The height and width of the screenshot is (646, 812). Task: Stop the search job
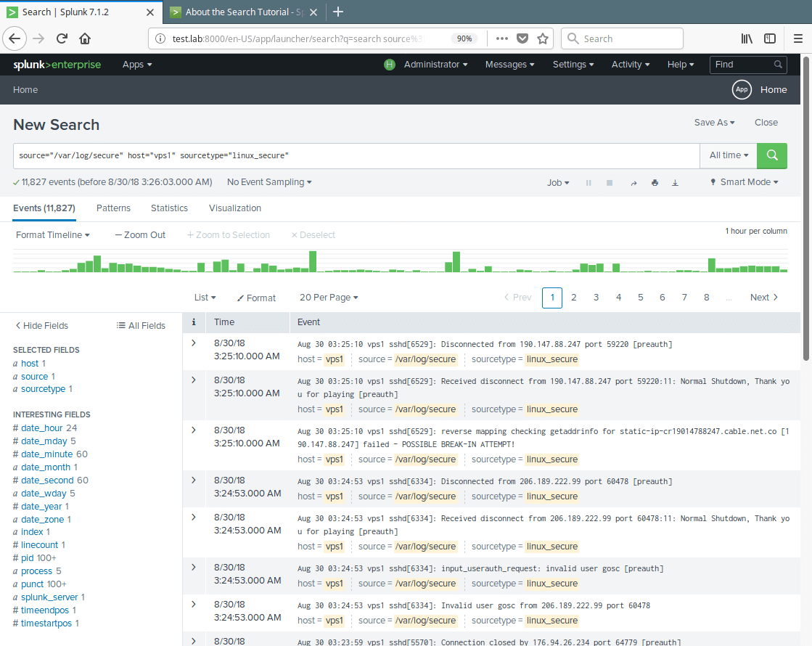click(609, 182)
